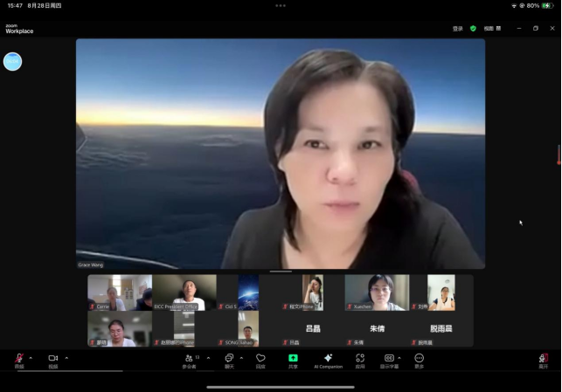Viewport: 562px width, 392px height.
Task: Check the green encryption shield icon
Action: click(473, 28)
